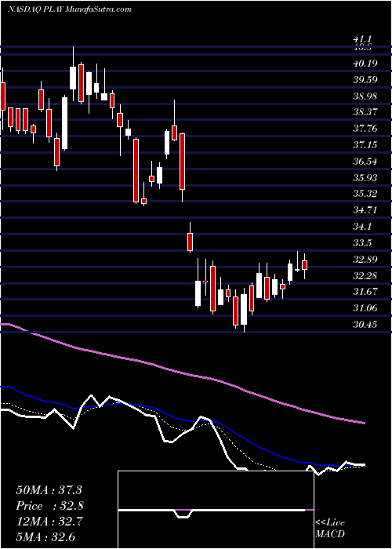The image size is (392, 549).
Task: Click the 37.15 price axis label
Action: pos(365,144)
